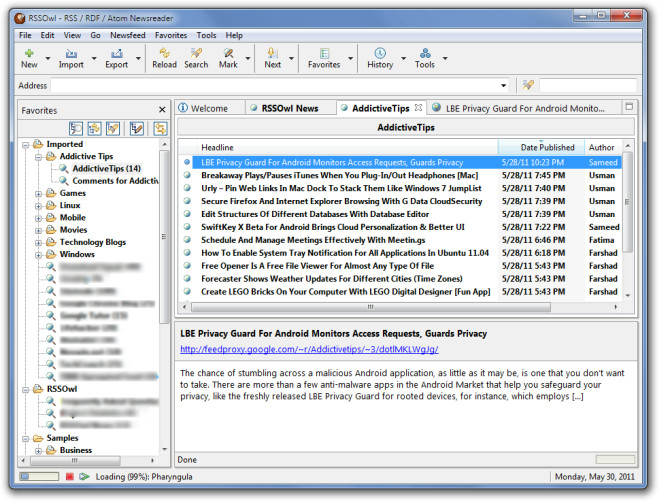This screenshot has width=660, height=502.
Task: Click the quick search field top right
Action: click(x=588, y=85)
